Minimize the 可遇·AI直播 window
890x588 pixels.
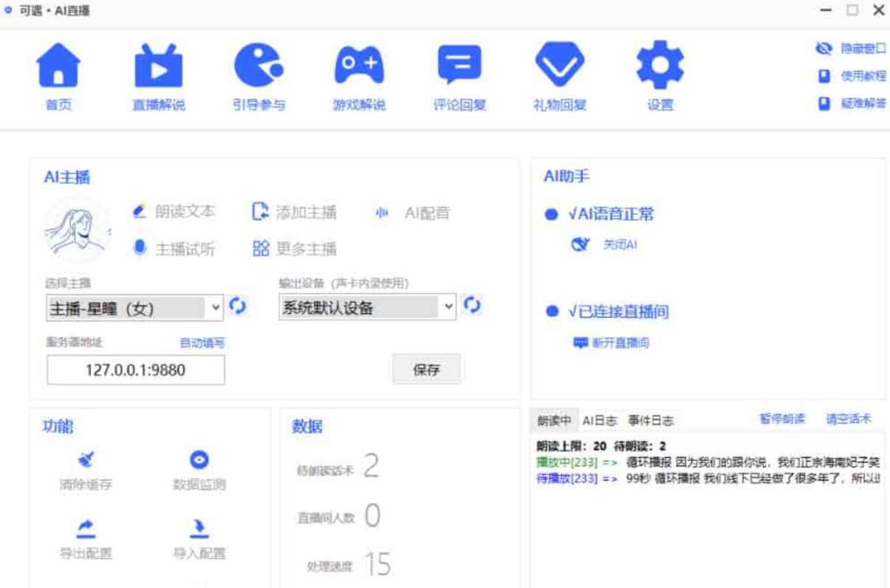click(x=826, y=10)
